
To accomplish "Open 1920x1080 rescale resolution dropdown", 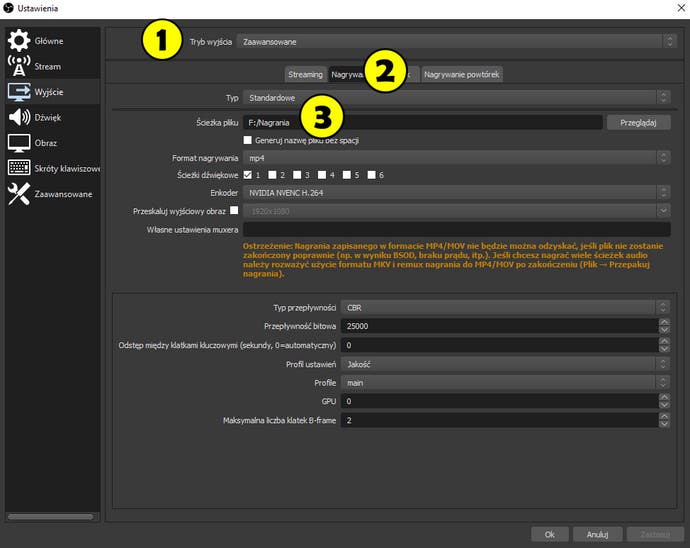I will click(x=457, y=211).
